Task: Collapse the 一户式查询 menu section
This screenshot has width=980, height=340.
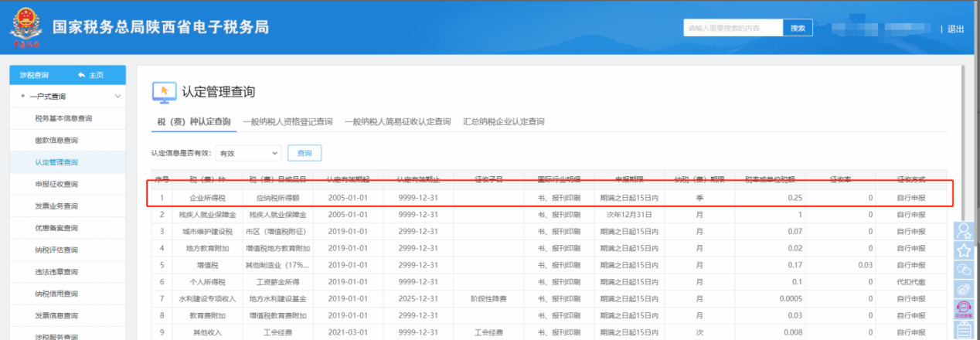Action: (117, 97)
